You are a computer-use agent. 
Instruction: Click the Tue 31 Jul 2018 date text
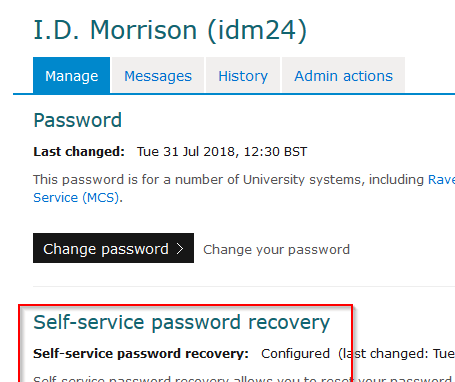[222, 152]
